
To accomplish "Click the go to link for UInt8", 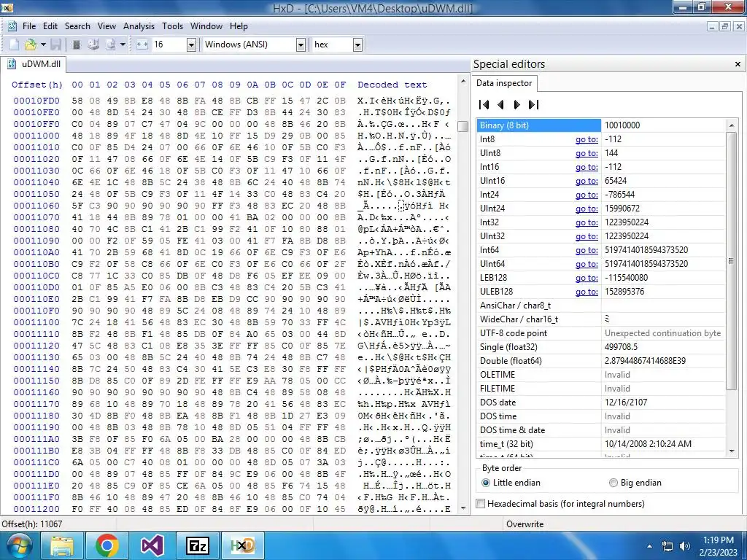I will click(x=587, y=153).
